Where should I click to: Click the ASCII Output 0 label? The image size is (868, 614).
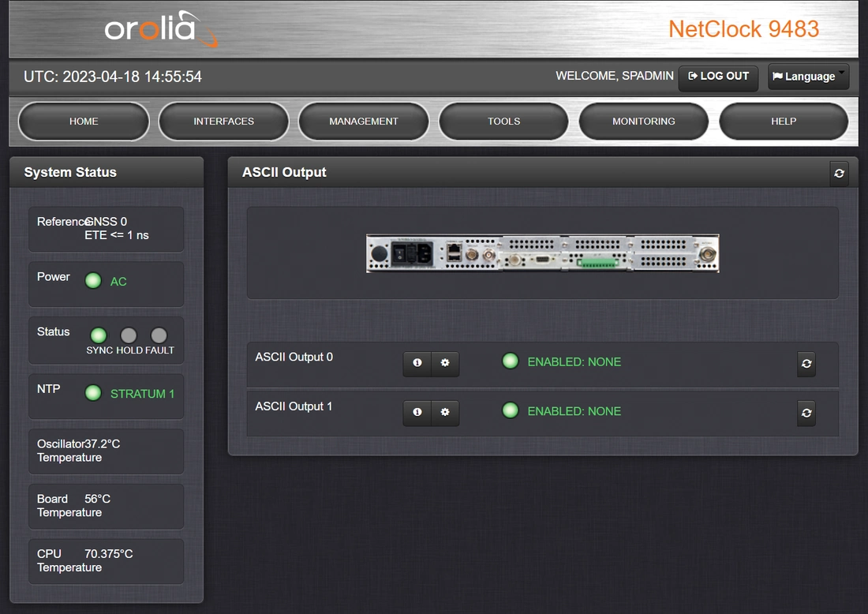pyautogui.click(x=294, y=357)
